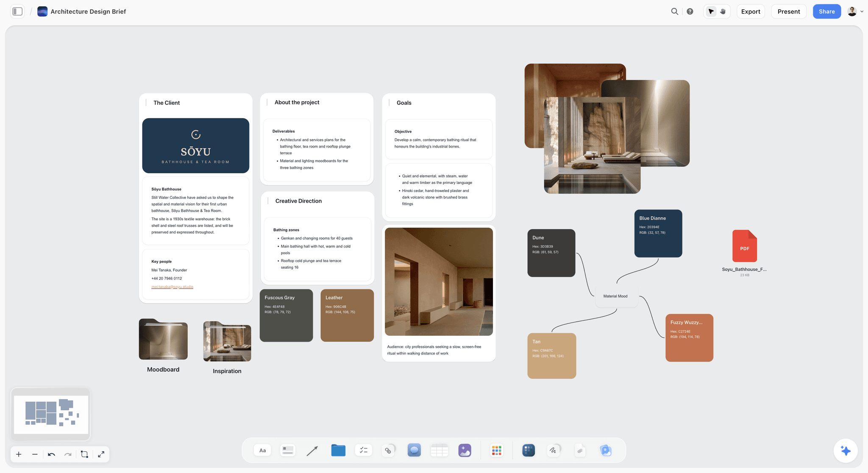Select the Leather color swatch

tap(347, 315)
